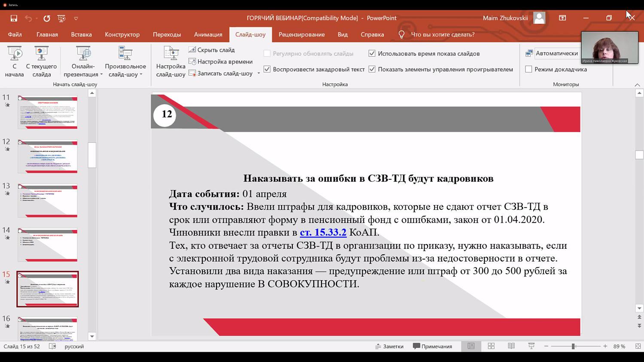Toggle 'Регулярно обновлять слайды' checkbox

click(267, 54)
